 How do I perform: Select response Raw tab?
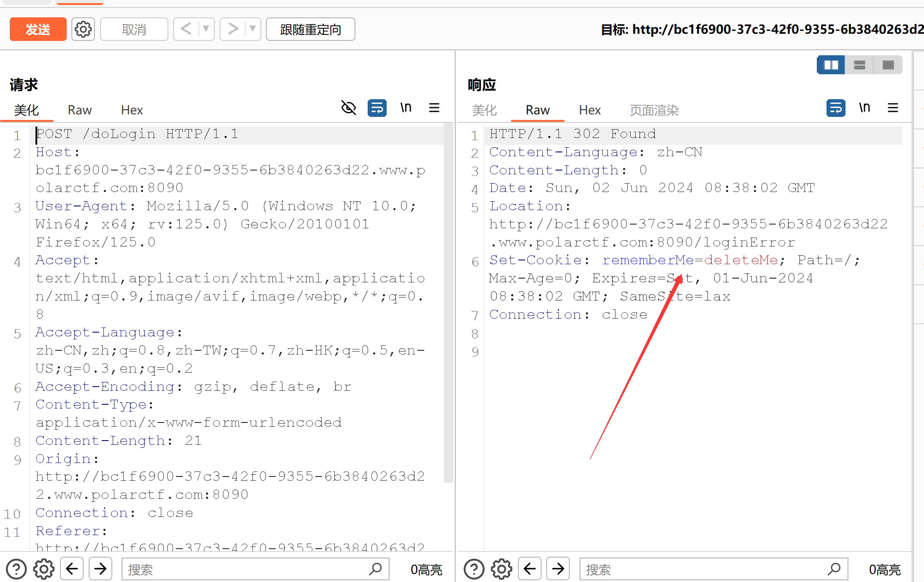click(x=538, y=110)
